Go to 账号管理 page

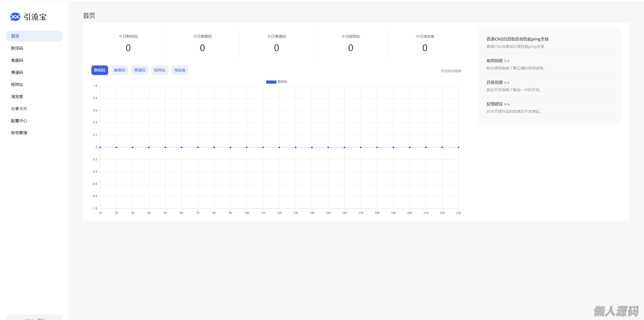tap(19, 133)
